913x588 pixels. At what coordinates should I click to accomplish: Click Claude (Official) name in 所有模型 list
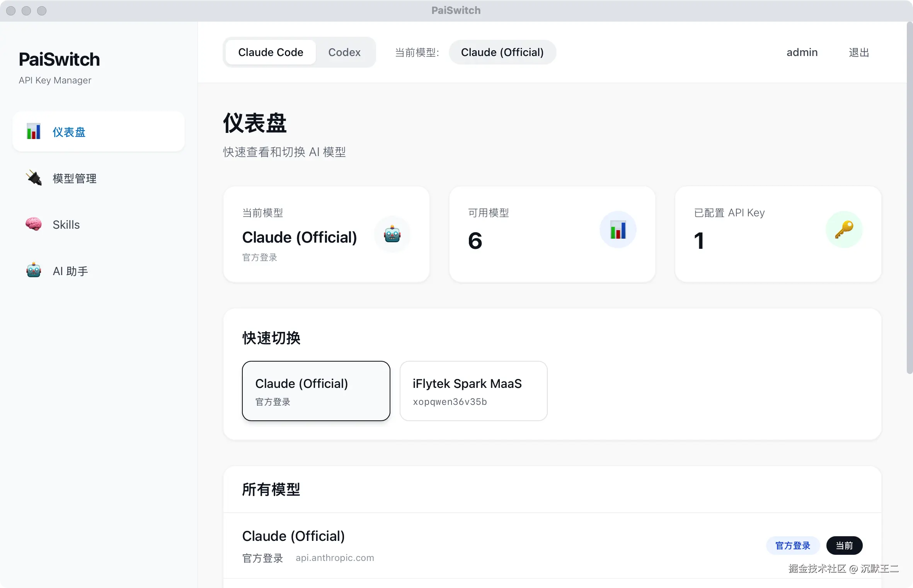click(293, 536)
